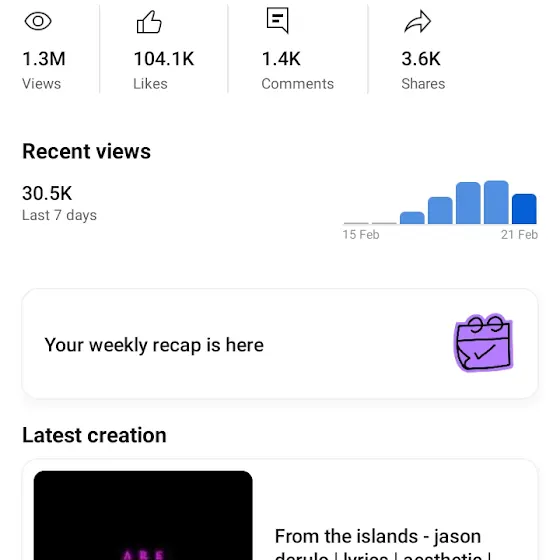Open the black latest creation video thumbnail
560x560 pixels.
coord(143,515)
